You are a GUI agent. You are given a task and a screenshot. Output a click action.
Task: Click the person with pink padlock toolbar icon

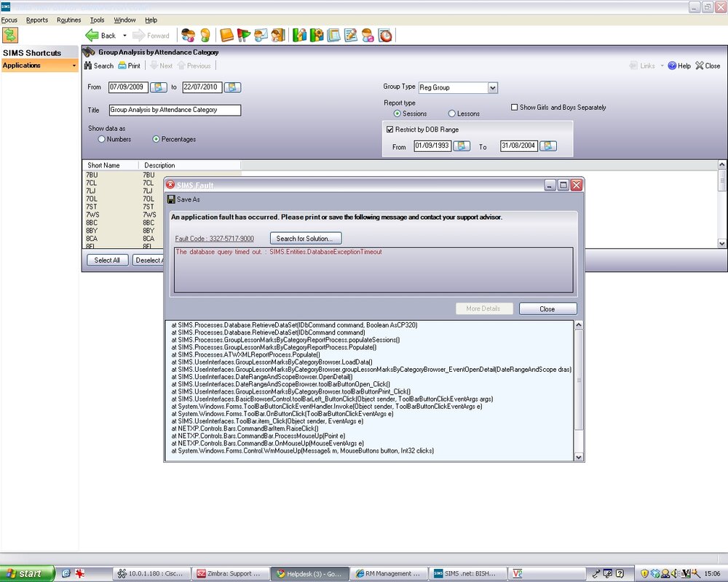pos(368,35)
